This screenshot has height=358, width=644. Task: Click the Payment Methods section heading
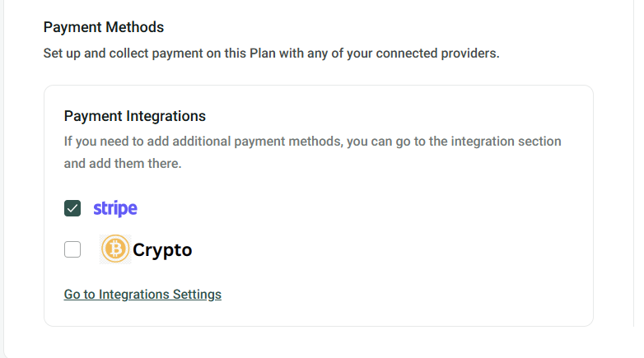point(104,27)
